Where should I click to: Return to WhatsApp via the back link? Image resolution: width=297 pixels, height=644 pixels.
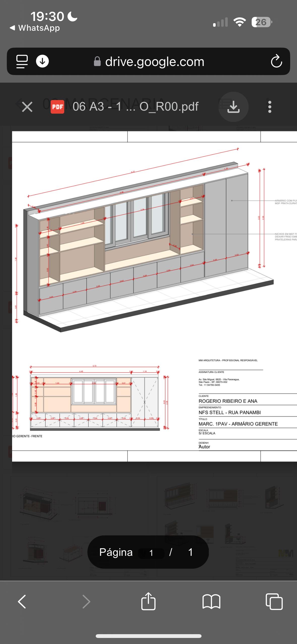pyautogui.click(x=35, y=28)
